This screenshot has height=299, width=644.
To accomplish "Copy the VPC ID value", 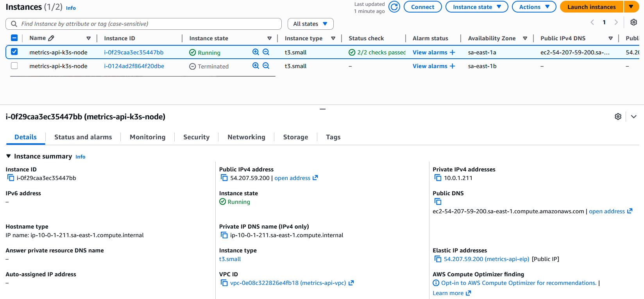I will (x=224, y=283).
